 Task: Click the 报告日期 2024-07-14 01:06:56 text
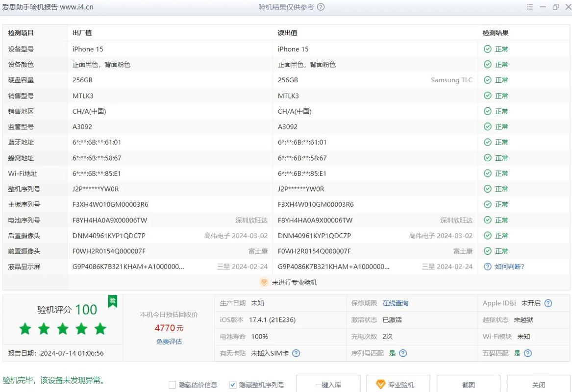pos(56,353)
